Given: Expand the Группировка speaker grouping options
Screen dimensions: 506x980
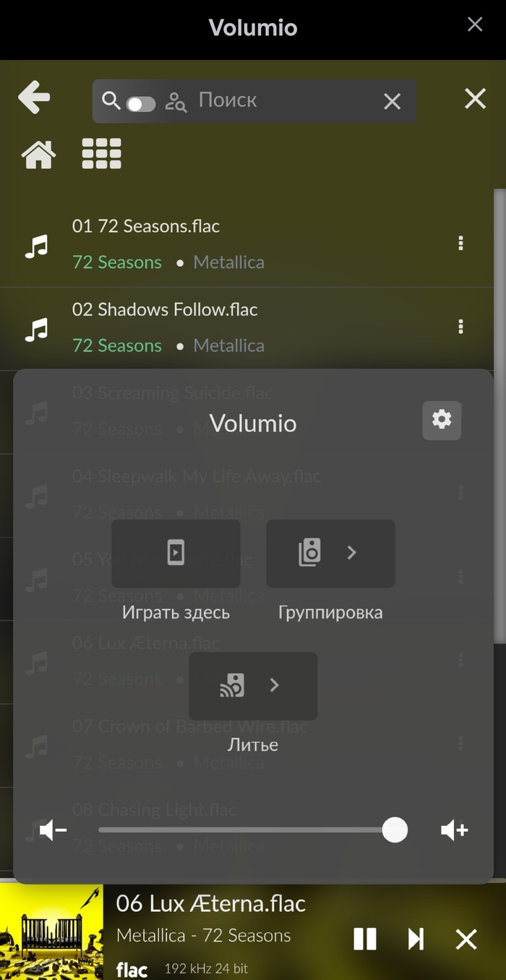Looking at the screenshot, I should (330, 554).
